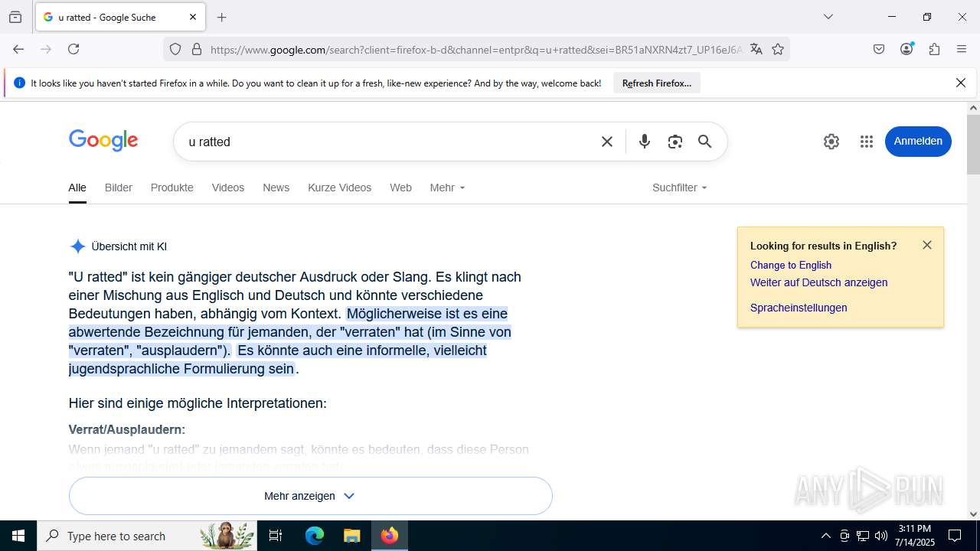This screenshot has height=551, width=980.
Task: Open the Windows Start menu
Action: (18, 536)
